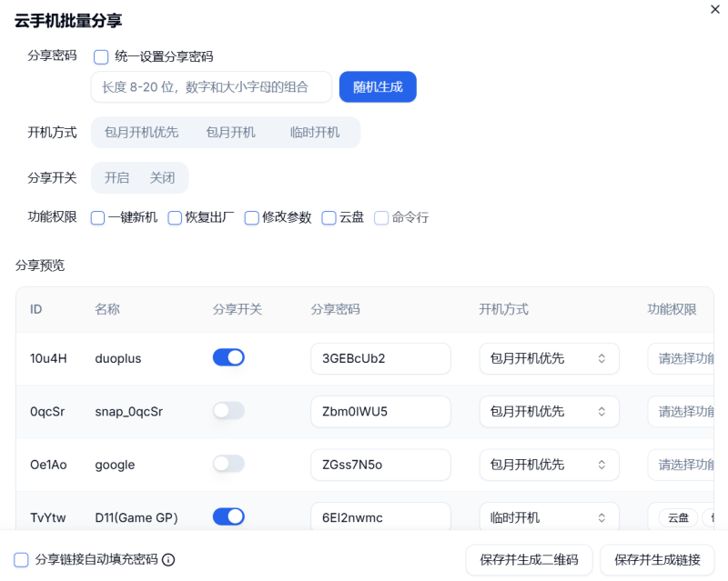The height and width of the screenshot is (581, 728).
Task: Turn on share switch for google
Action: 228,464
